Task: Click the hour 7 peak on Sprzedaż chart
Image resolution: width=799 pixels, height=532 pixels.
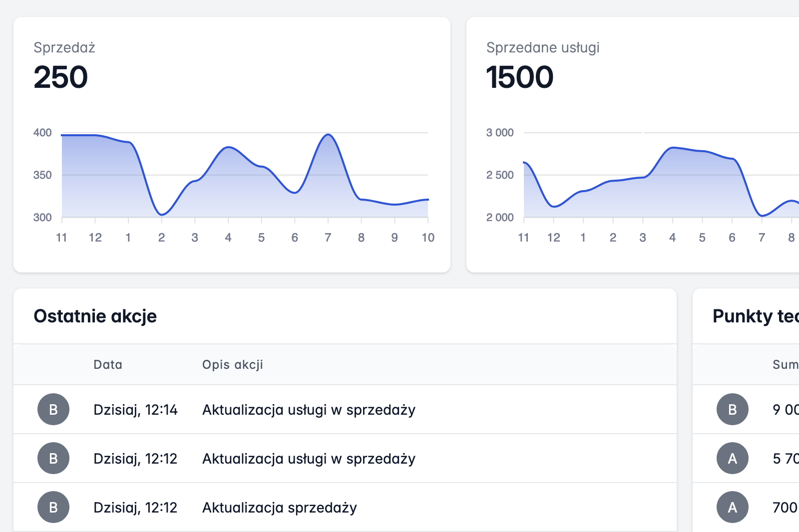Action: pyautogui.click(x=328, y=135)
